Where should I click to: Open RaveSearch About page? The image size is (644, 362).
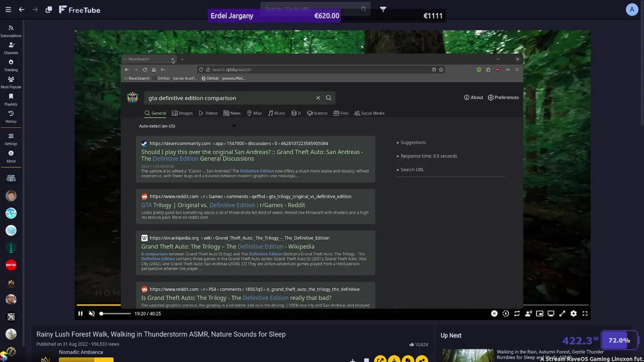[473, 98]
